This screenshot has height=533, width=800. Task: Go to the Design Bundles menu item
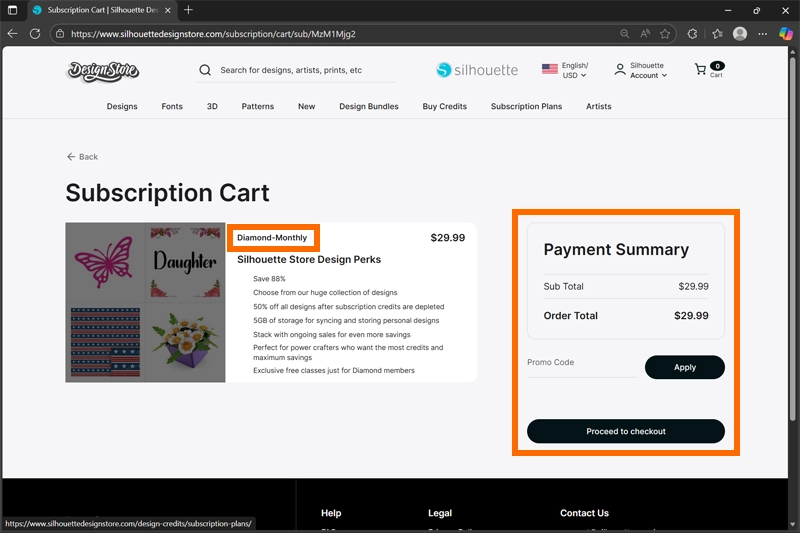click(368, 106)
